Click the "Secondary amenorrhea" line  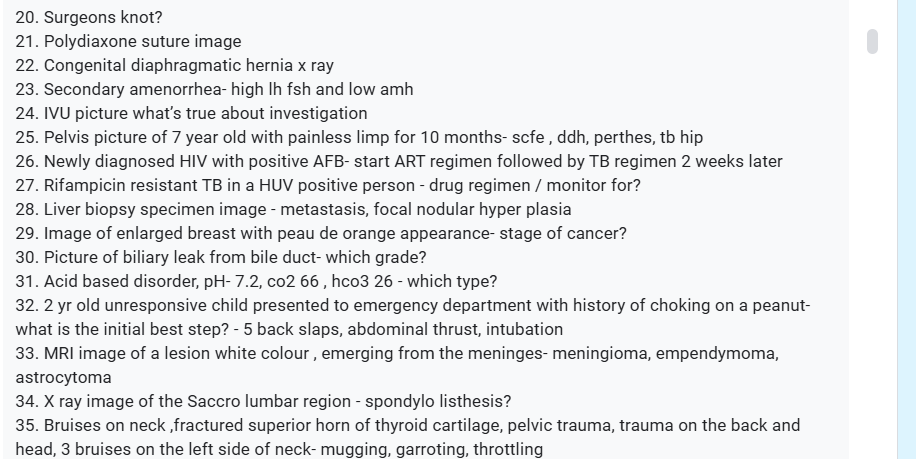214,89
